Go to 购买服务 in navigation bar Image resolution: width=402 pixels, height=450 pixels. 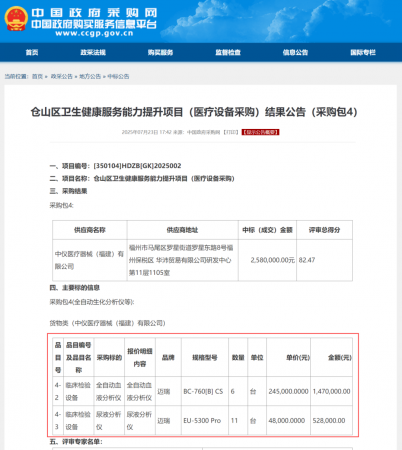click(x=160, y=52)
